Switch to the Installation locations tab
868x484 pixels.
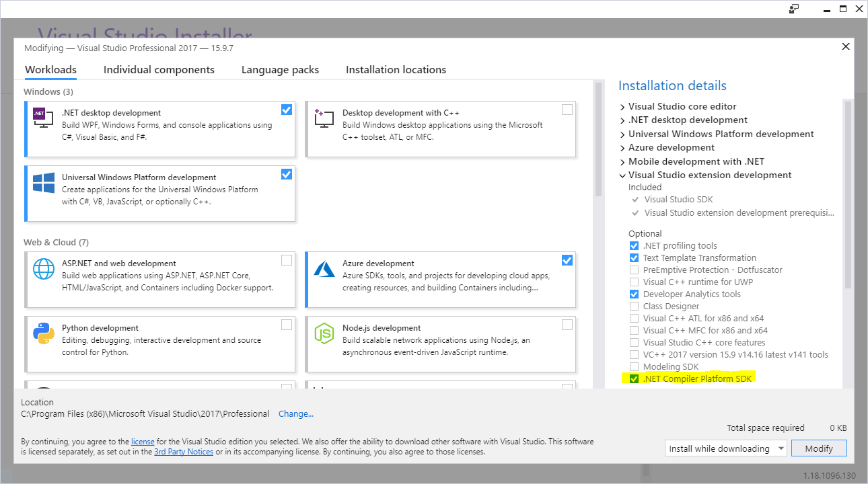(x=396, y=69)
